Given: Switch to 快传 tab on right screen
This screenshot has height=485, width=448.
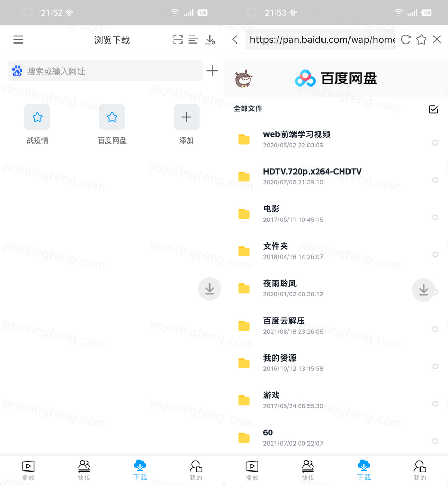Looking at the screenshot, I should tap(308, 470).
